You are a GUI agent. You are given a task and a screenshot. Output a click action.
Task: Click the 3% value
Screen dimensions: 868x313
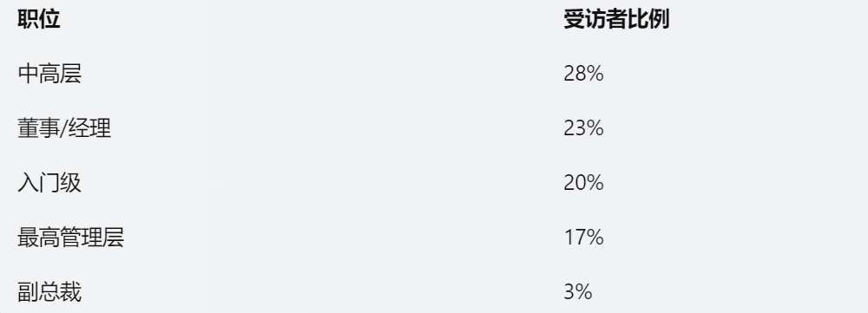point(578,291)
